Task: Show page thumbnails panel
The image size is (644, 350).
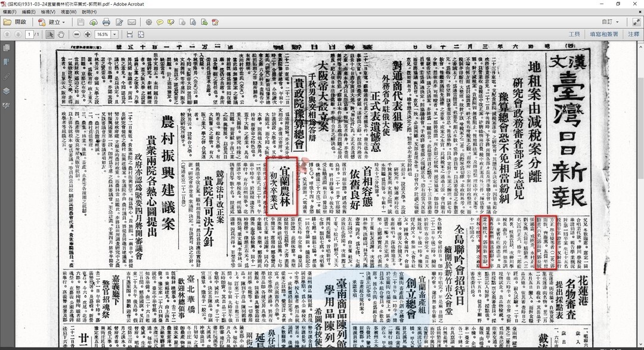Action: pyautogui.click(x=6, y=48)
